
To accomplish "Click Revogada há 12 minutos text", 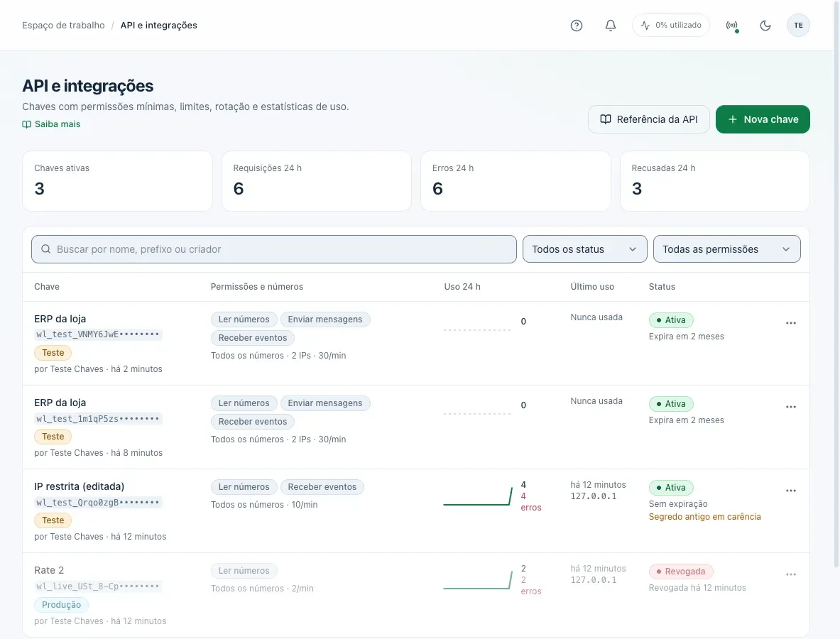I will coord(697,588).
